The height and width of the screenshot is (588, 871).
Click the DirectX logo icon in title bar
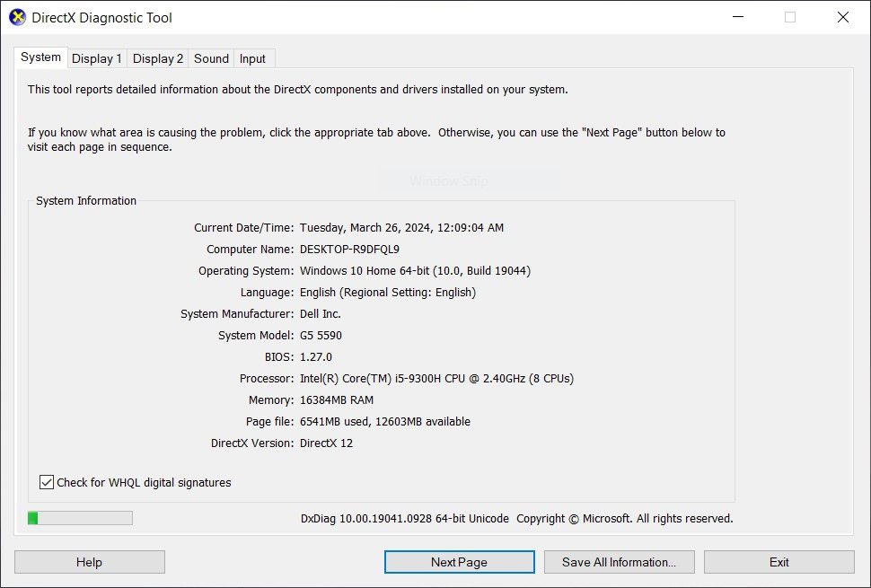(x=17, y=17)
